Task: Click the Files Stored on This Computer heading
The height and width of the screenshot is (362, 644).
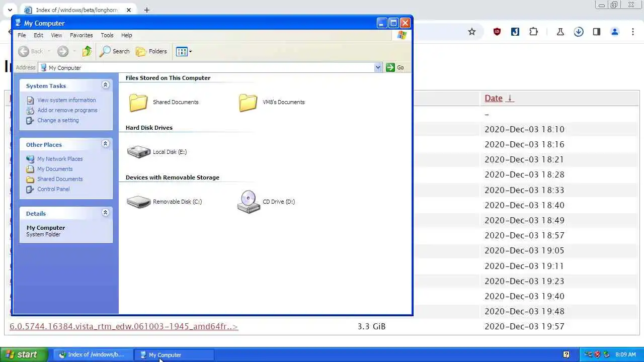Action: 168,78
